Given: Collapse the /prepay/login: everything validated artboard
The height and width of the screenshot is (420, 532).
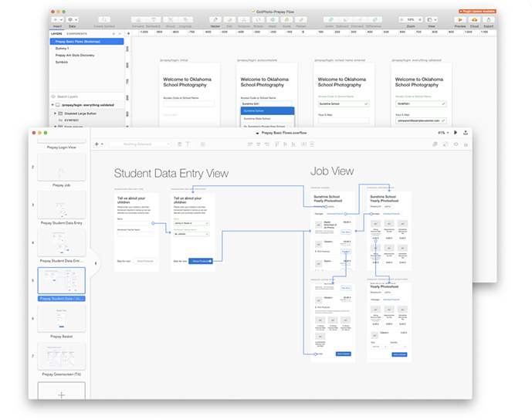Looking at the screenshot, I should pos(53,105).
